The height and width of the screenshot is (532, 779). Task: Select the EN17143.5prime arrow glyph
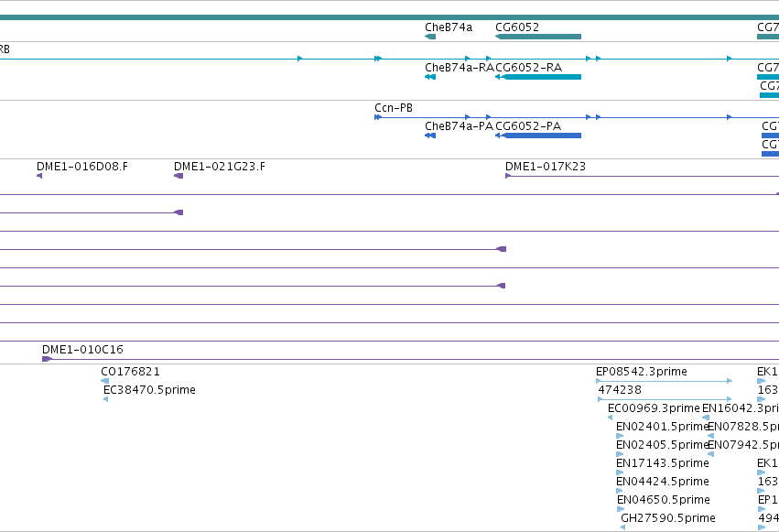click(x=620, y=472)
